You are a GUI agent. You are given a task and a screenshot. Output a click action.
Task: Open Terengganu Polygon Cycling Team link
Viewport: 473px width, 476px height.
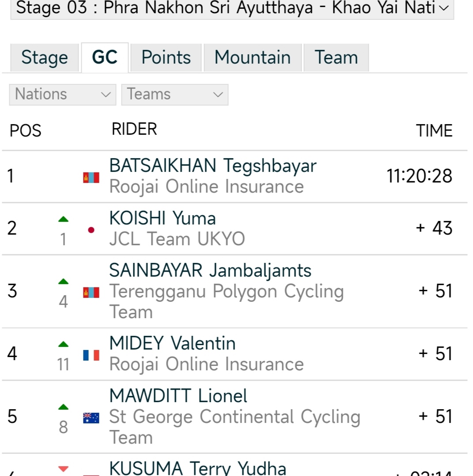(226, 292)
